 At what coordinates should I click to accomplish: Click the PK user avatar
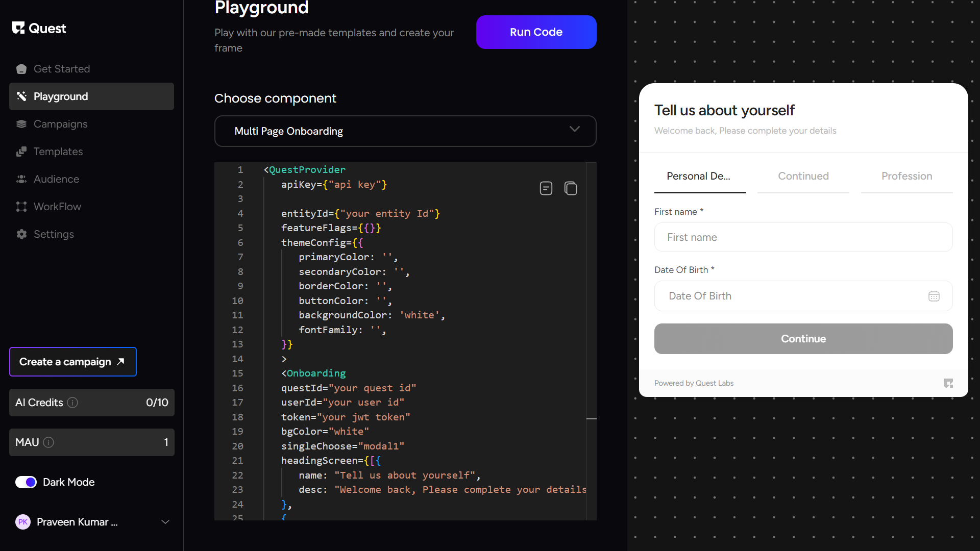(x=23, y=522)
